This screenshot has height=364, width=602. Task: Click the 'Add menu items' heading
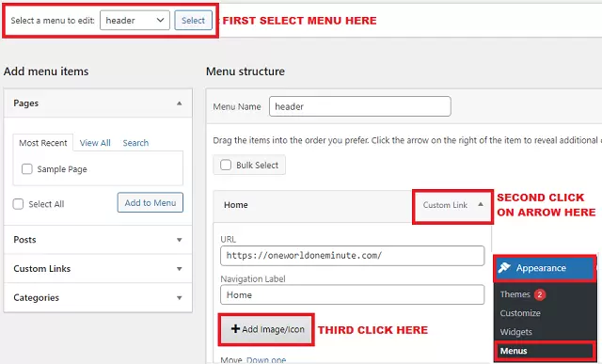(46, 71)
